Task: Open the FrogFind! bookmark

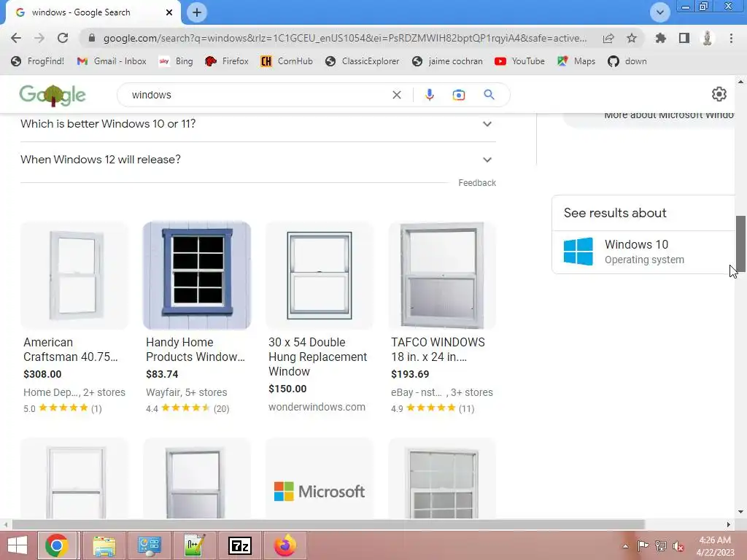Action: (x=38, y=61)
